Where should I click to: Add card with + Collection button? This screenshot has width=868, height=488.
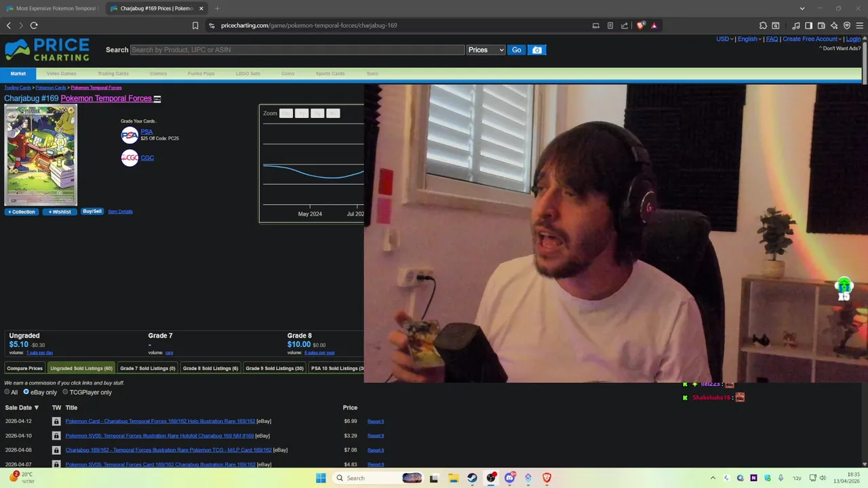pyautogui.click(x=21, y=211)
